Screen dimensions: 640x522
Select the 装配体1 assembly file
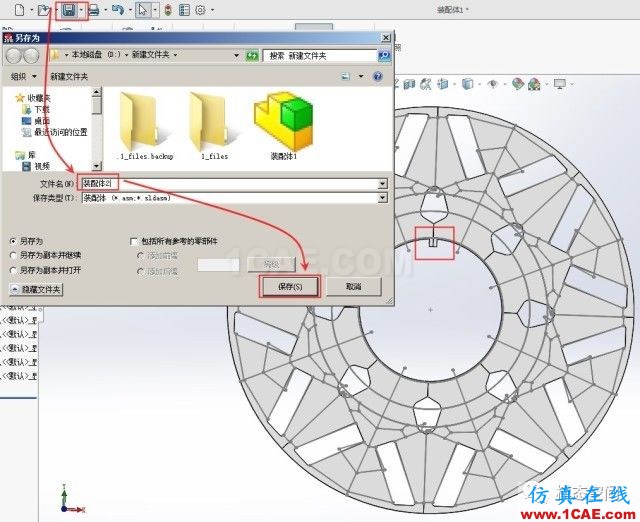(284, 127)
